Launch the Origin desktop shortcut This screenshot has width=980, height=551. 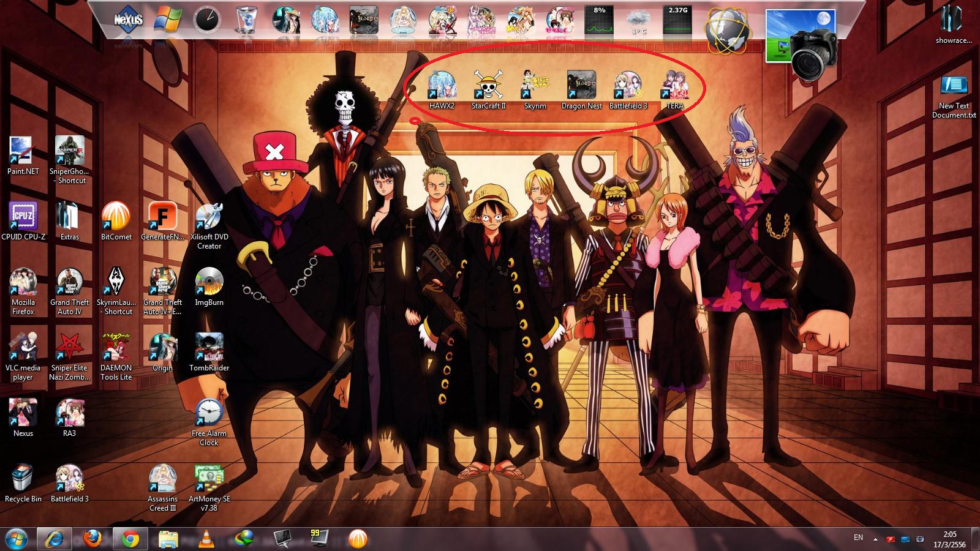[x=163, y=352]
